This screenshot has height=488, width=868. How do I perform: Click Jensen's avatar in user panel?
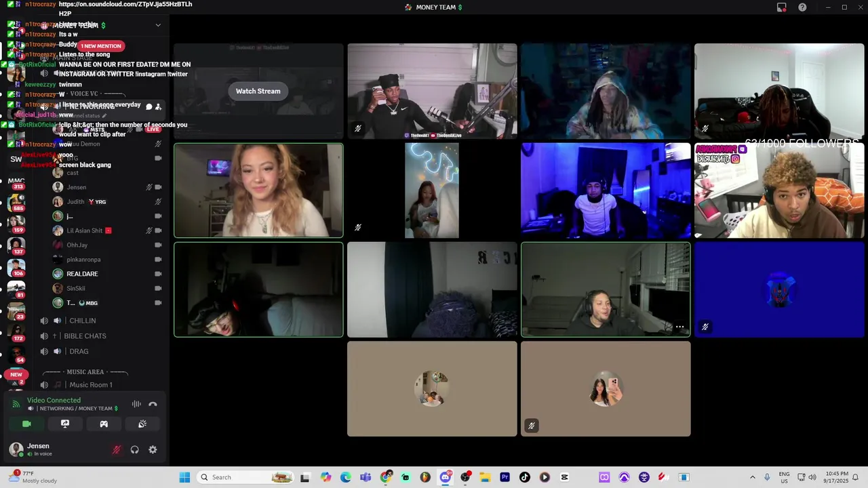[16, 449]
